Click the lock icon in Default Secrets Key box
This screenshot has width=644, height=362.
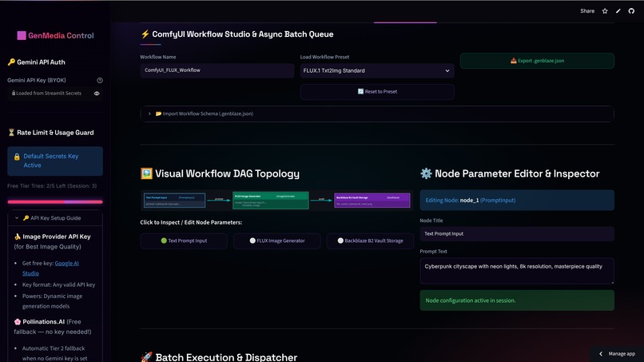tap(17, 157)
